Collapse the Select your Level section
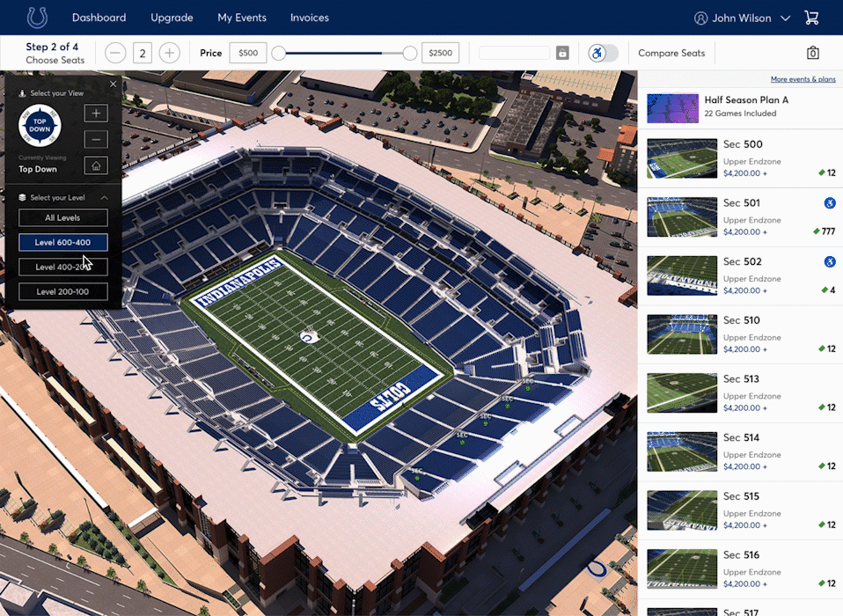This screenshot has height=616, width=843. [x=105, y=198]
